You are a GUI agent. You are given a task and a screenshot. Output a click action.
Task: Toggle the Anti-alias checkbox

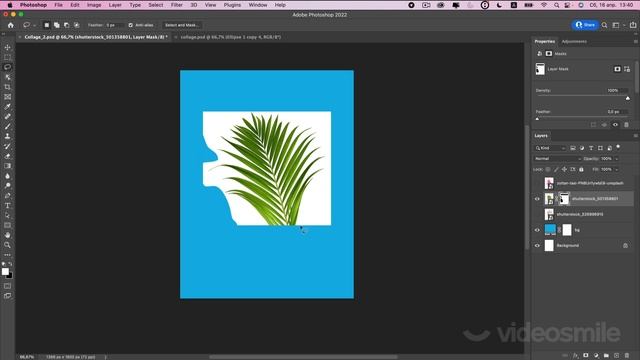(131, 25)
